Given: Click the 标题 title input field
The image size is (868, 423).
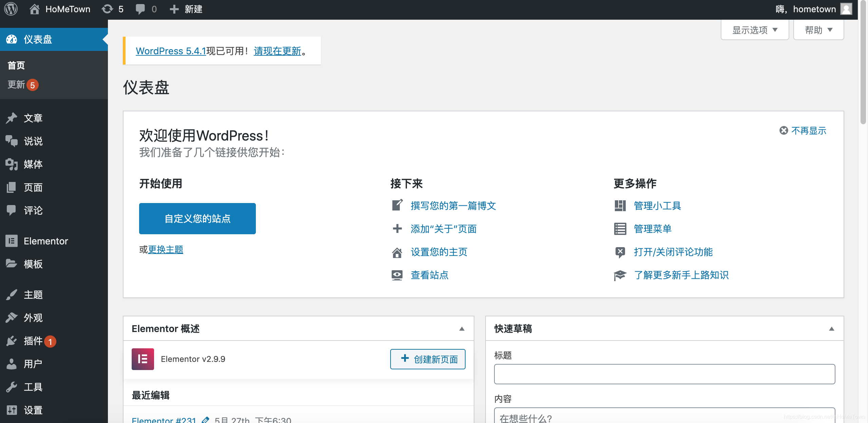Looking at the screenshot, I should tap(664, 374).
